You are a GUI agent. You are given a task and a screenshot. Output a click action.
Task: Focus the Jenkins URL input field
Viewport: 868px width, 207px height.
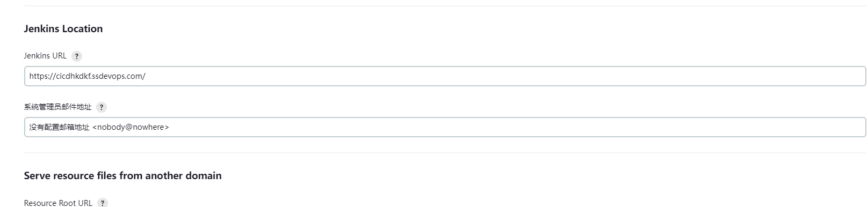click(445, 76)
